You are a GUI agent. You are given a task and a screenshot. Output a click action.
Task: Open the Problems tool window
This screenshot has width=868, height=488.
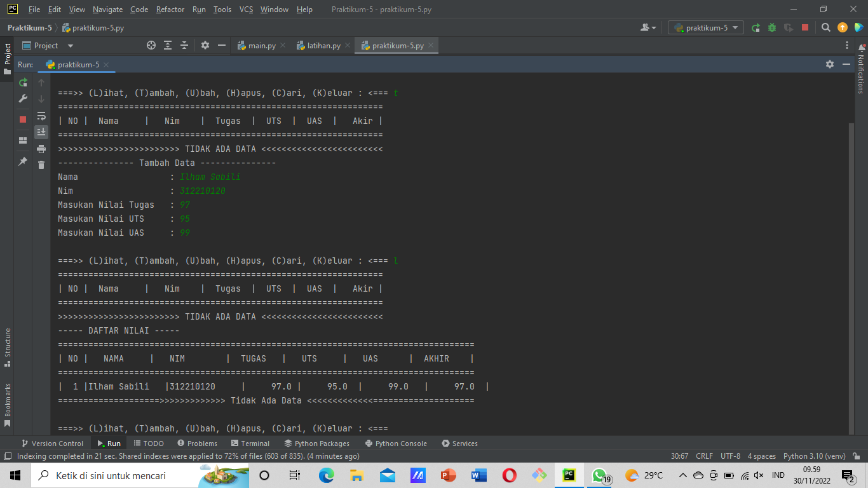197,444
